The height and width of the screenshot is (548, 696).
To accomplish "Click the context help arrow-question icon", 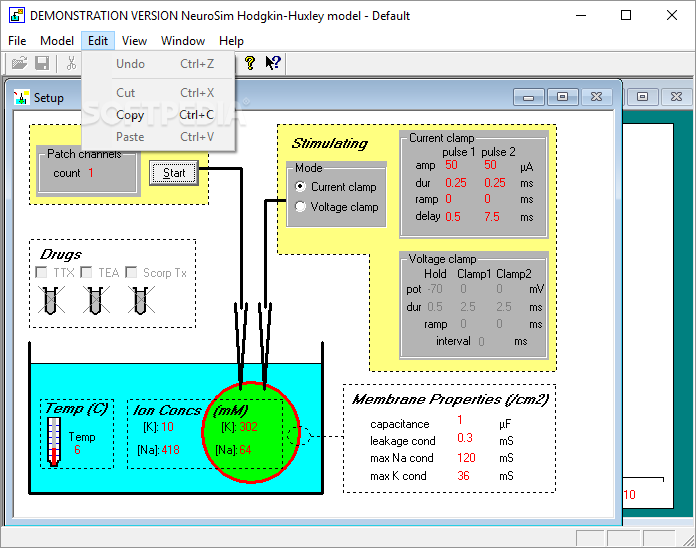I will pos(273,63).
